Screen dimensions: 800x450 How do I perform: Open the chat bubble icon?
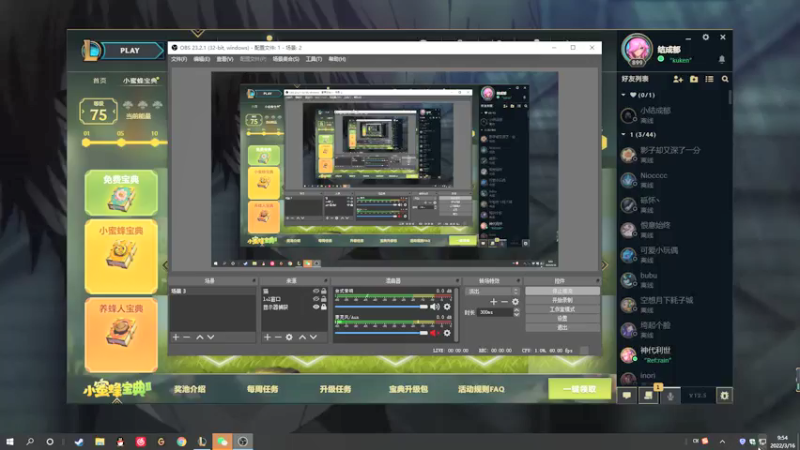627,395
